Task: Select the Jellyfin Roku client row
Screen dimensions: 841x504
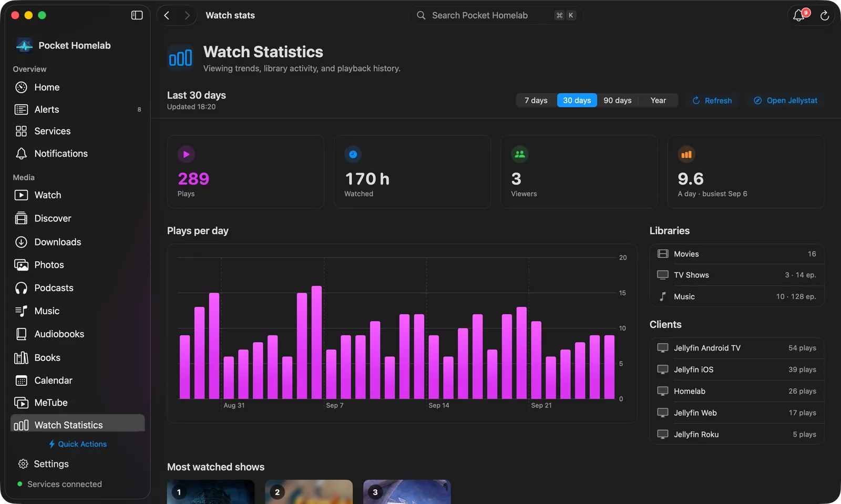Action: coord(737,434)
